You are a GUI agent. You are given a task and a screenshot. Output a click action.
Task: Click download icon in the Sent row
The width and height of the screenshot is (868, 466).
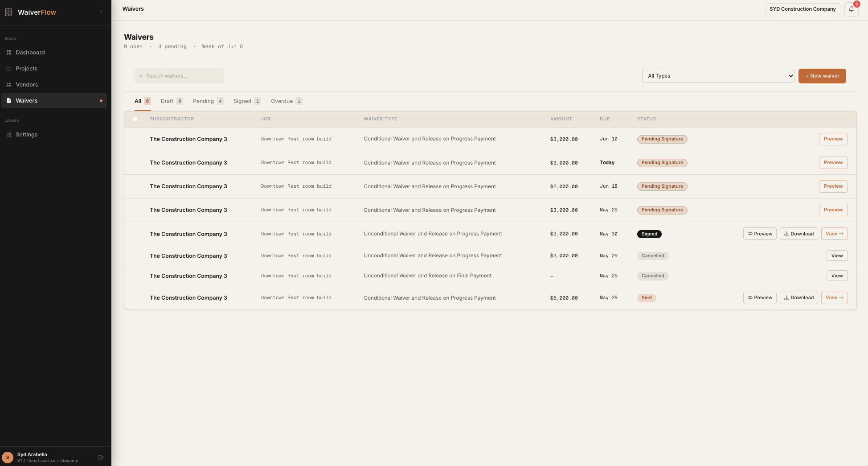tap(786, 298)
